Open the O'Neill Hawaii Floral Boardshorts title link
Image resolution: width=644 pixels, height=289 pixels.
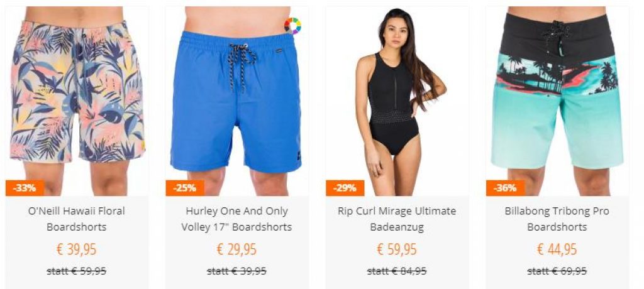76,219
